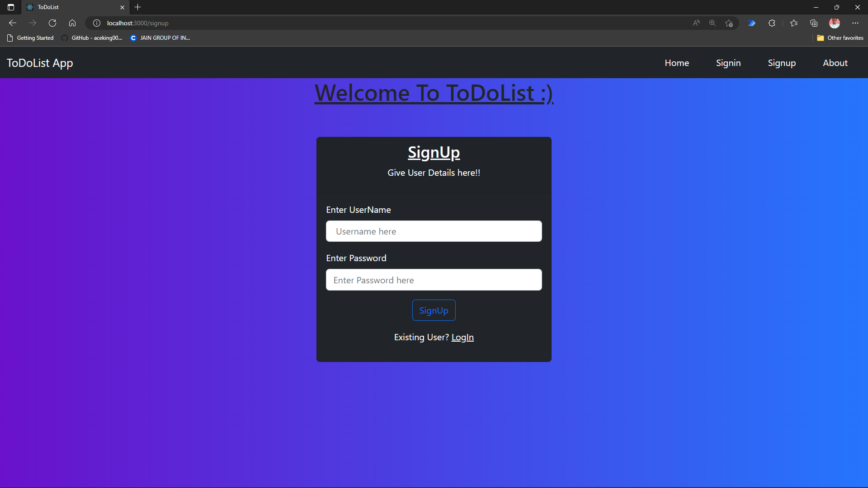Click the Power Automate extension icon
The height and width of the screenshot is (488, 868).
tap(752, 23)
